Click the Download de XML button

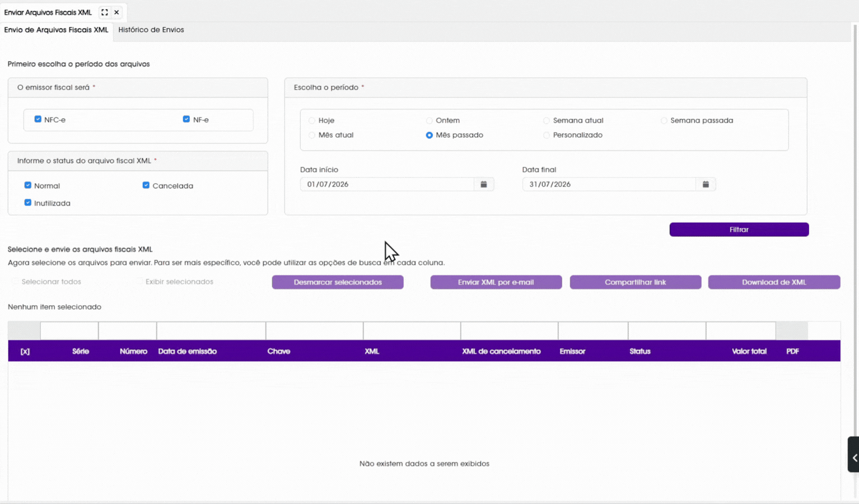tap(774, 282)
